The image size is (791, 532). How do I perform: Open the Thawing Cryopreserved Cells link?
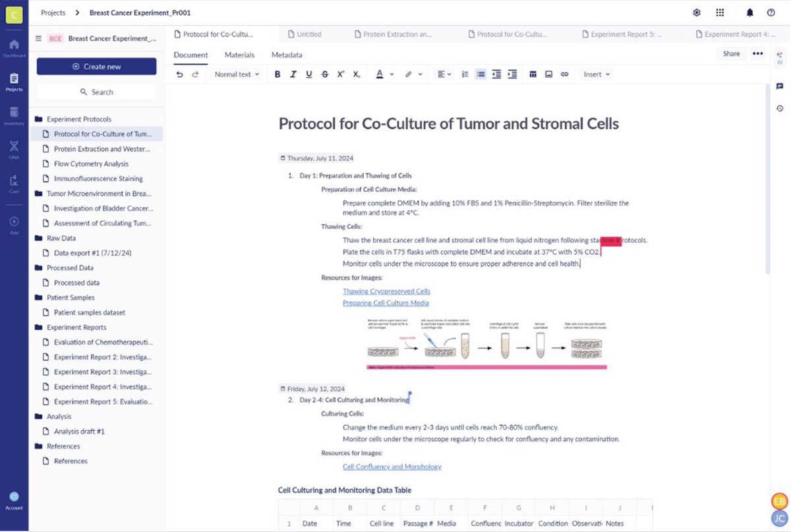[x=386, y=291]
